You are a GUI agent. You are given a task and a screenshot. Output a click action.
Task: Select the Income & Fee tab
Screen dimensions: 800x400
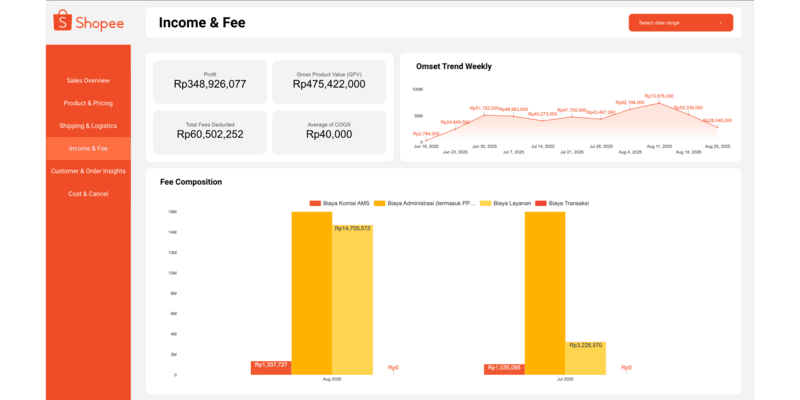click(88, 149)
